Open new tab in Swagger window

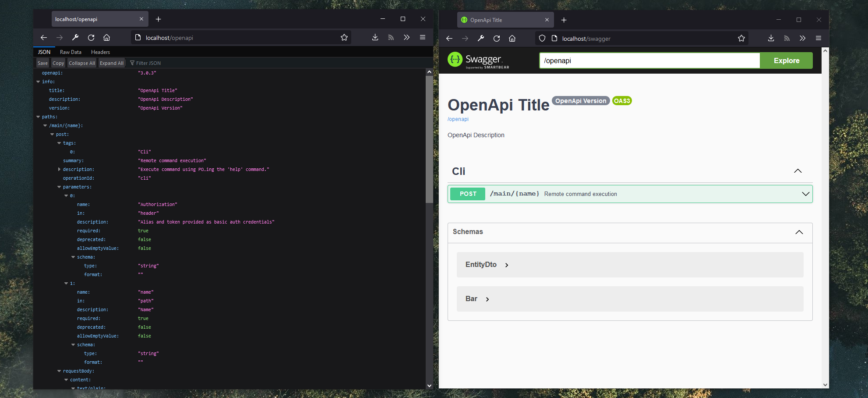564,20
